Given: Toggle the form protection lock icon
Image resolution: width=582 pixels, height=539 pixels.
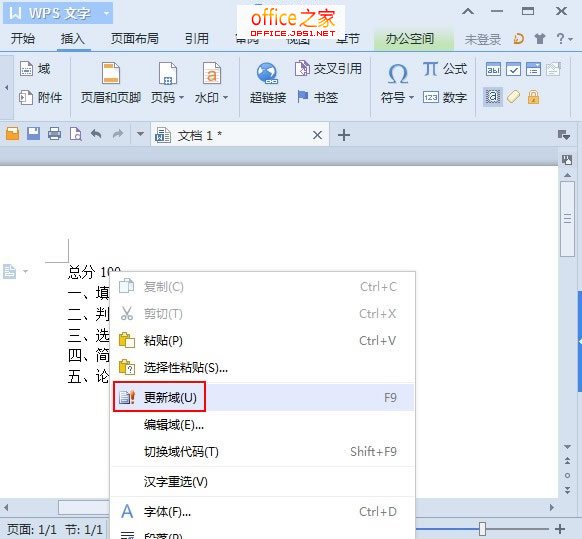Looking at the screenshot, I should tap(533, 97).
